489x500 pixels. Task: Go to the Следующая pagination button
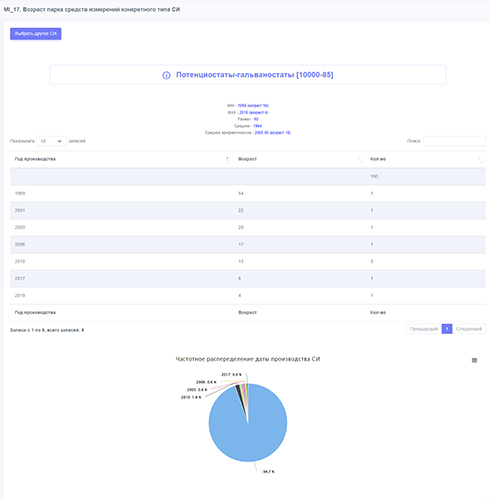[x=469, y=329]
